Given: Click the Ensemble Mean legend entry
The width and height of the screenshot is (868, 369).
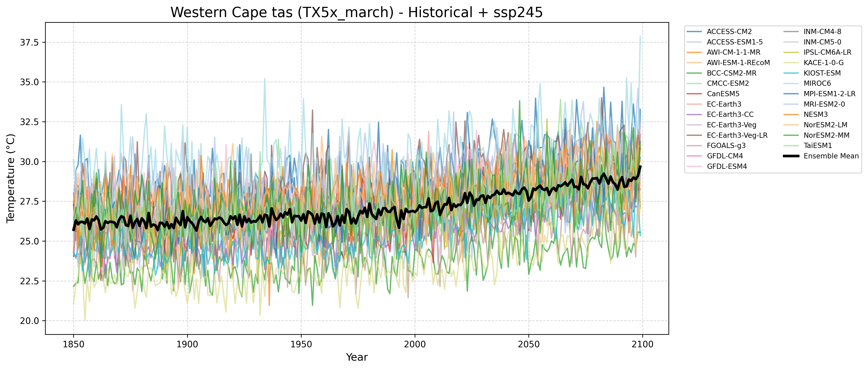Looking at the screenshot, I should [x=831, y=156].
